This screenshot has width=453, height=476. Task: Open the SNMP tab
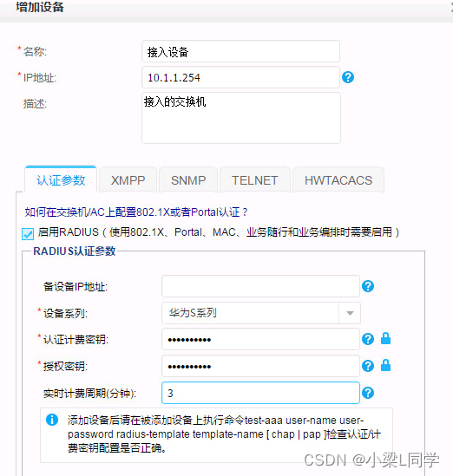(188, 180)
